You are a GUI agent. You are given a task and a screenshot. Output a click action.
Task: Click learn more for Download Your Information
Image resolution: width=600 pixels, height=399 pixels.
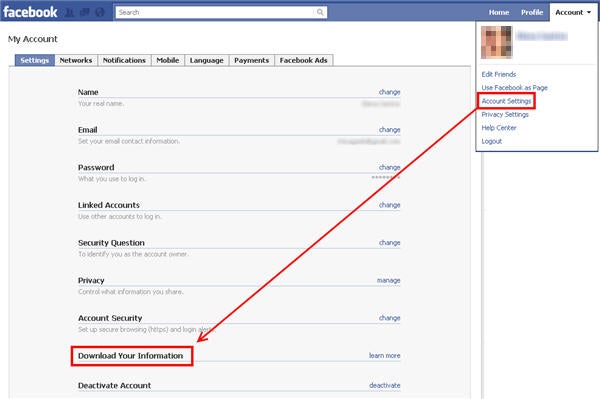(384, 355)
